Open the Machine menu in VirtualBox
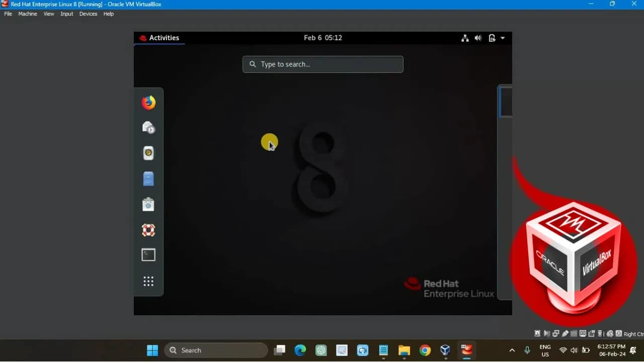This screenshot has width=644, height=362. [x=28, y=14]
